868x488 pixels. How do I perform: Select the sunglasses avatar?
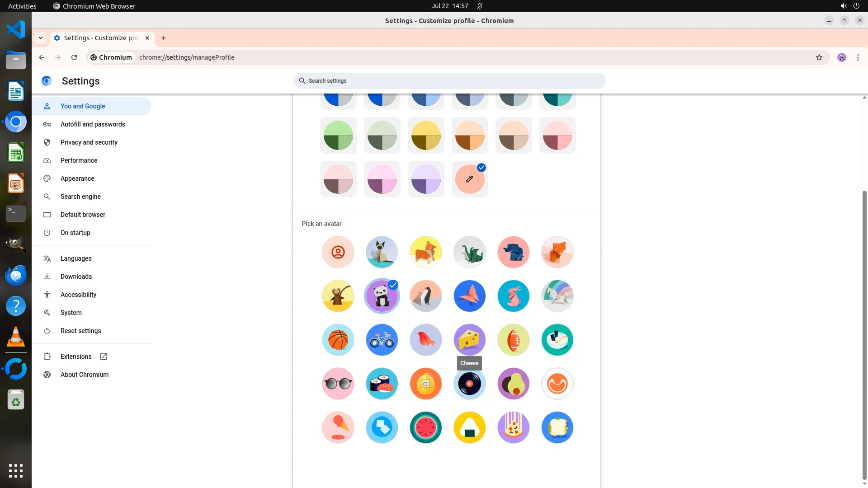(x=338, y=384)
